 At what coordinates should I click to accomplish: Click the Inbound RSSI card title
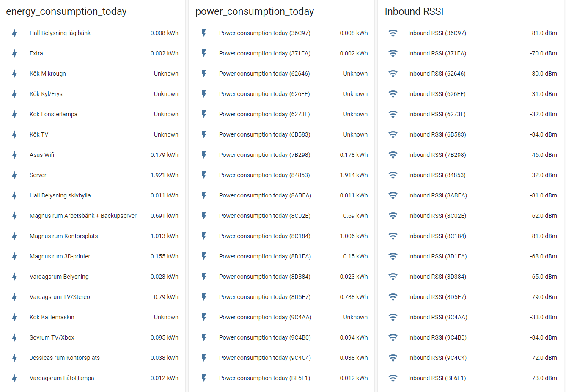point(414,11)
